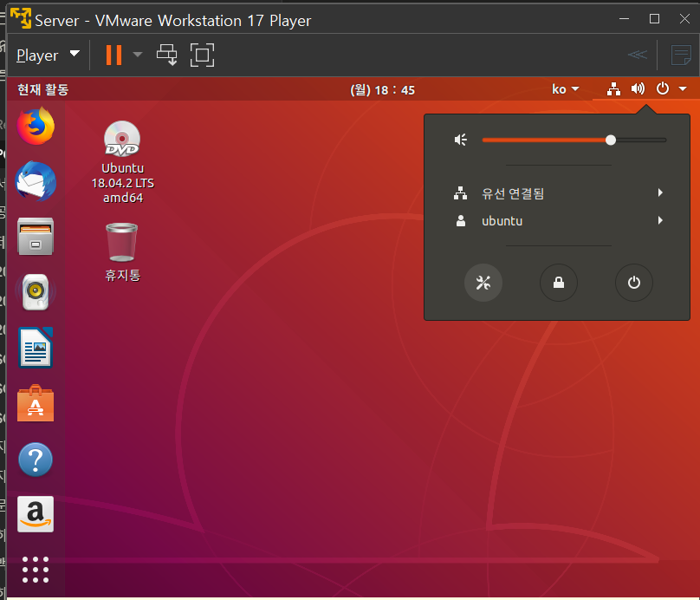
Task: Adjust the volume slider handle
Action: (611, 140)
